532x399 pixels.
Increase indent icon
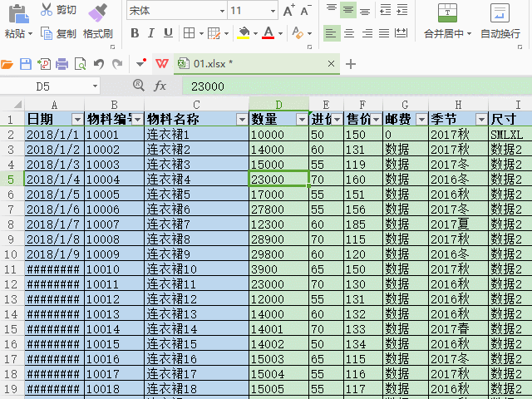click(x=402, y=10)
